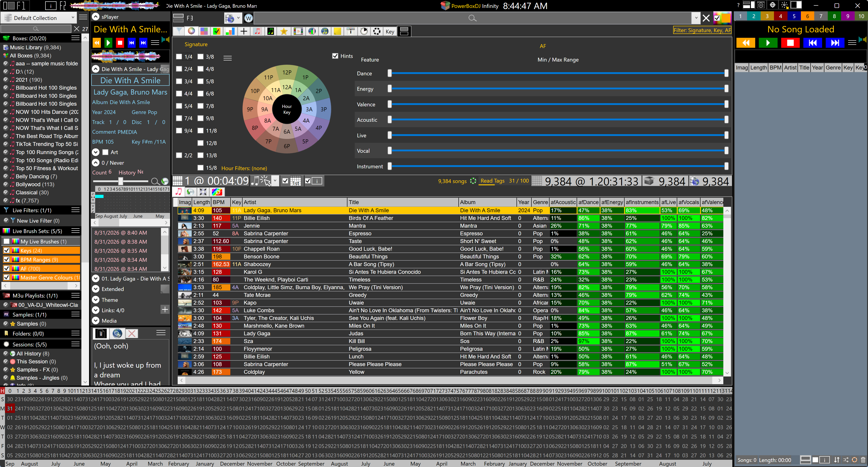Open the Boxes: (20/20) section menu
Viewport: 868px width, 467px height.
coord(75,38)
